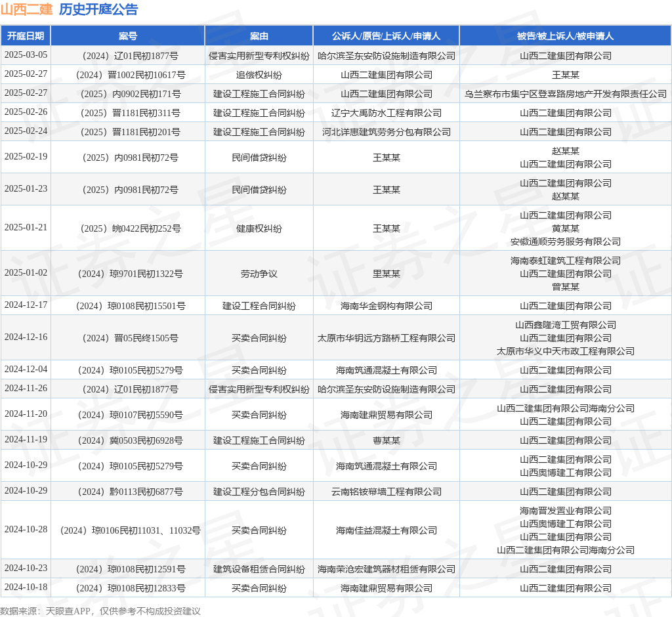This screenshot has width=672, height=617.
Task: Click the 历史开庭公告 heading
Action: [98, 9]
